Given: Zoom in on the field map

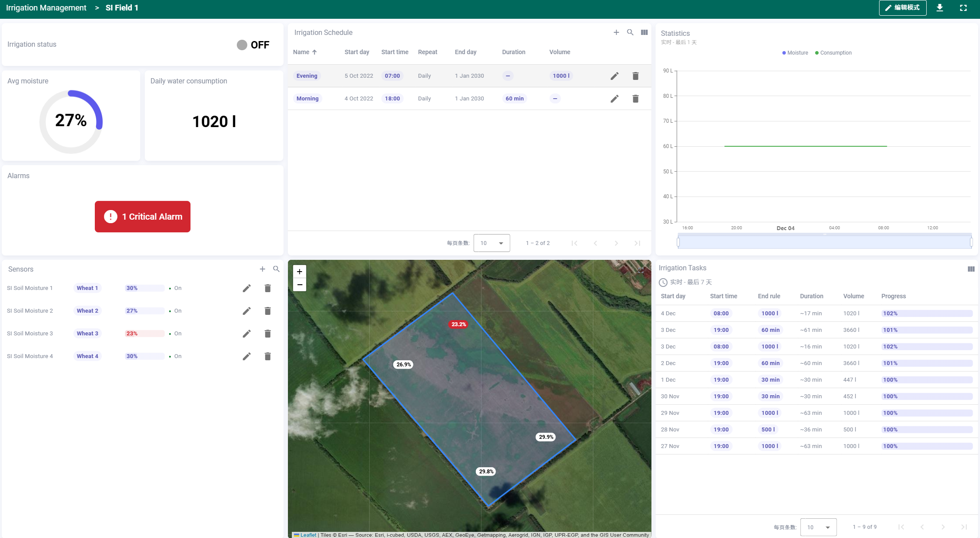Looking at the screenshot, I should tap(299, 272).
